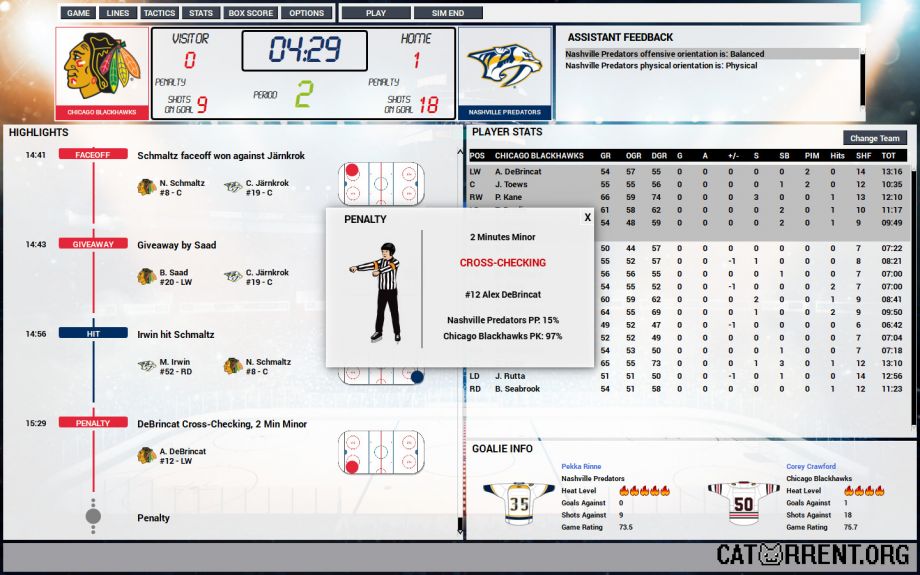The height and width of the screenshot is (575, 920).
Task: Click the Chicago Blackhawks team logo
Action: pos(102,66)
